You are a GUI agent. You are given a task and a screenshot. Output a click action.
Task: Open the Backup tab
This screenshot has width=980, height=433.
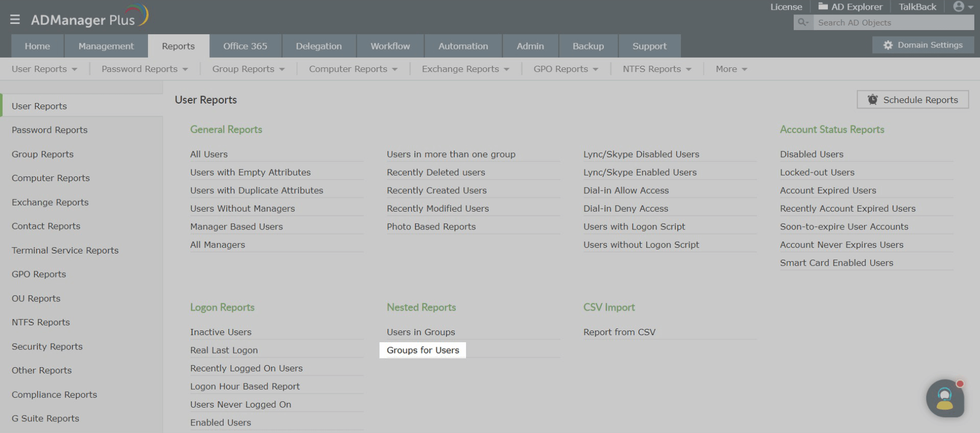point(589,46)
